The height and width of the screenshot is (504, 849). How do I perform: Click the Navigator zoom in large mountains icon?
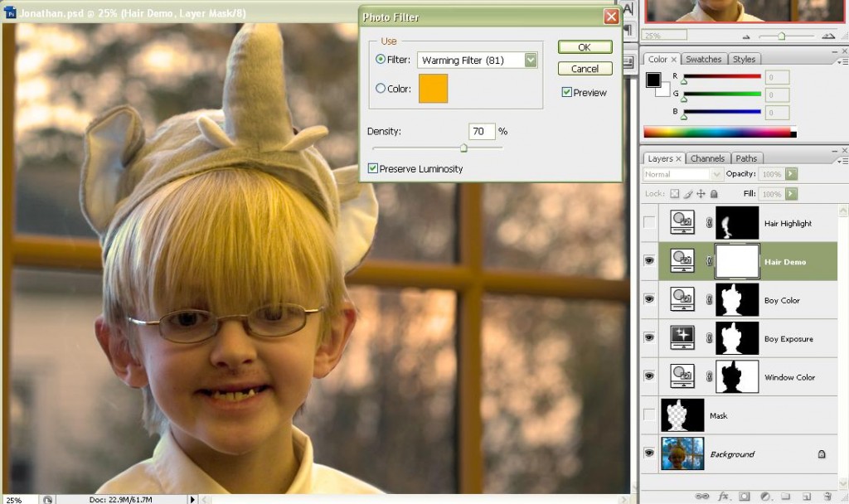(x=828, y=36)
